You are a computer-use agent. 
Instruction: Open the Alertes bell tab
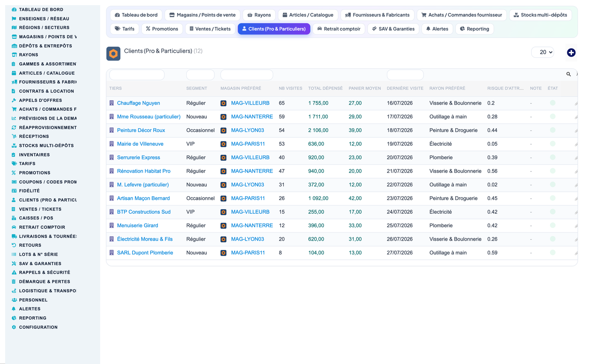click(x=437, y=29)
